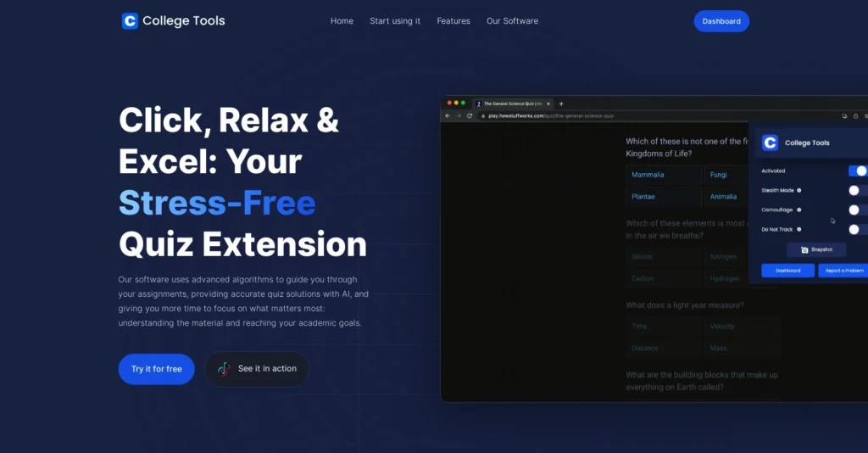The height and width of the screenshot is (453, 868).
Task: Click the info icon next to Camouflage
Action: pos(798,210)
